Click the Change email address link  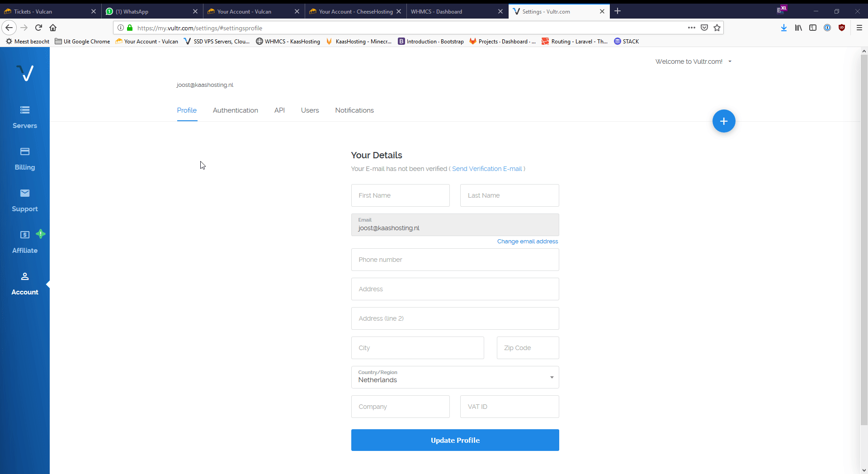pyautogui.click(x=527, y=242)
